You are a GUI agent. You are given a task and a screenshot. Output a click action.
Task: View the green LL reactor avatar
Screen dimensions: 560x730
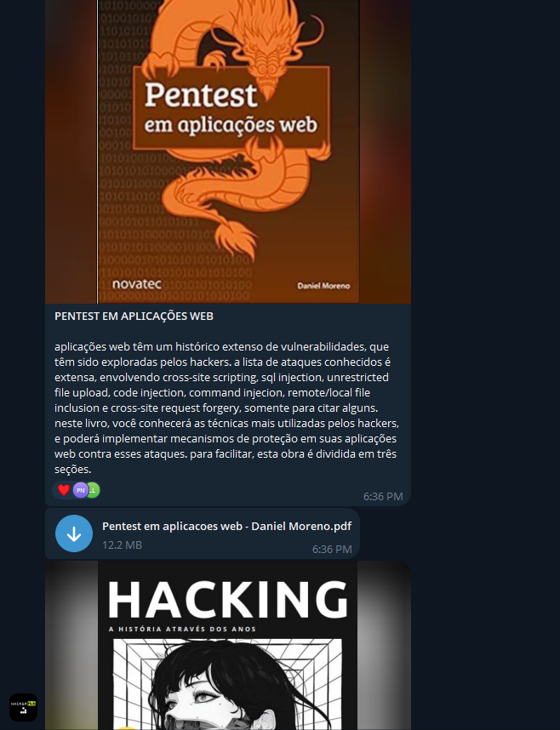(x=94, y=490)
